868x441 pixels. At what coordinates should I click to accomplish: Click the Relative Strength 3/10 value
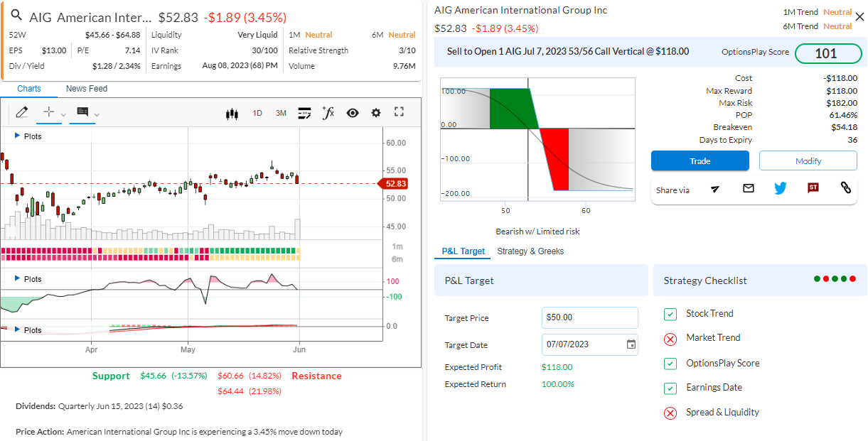[407, 50]
